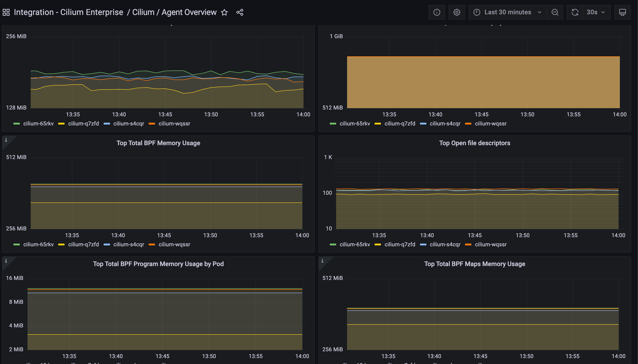
Task: Toggle cilium-65rkv series in BPF Memory legend
Action: 38,244
